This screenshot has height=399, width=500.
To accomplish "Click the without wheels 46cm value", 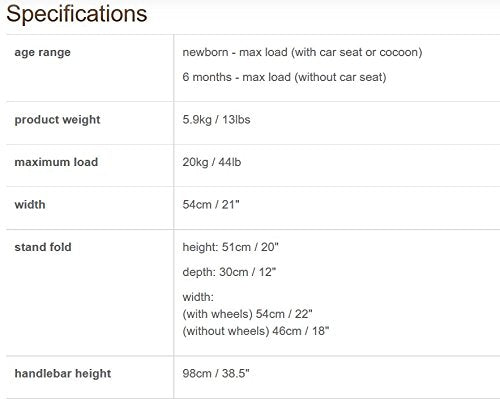I will pos(256,331).
